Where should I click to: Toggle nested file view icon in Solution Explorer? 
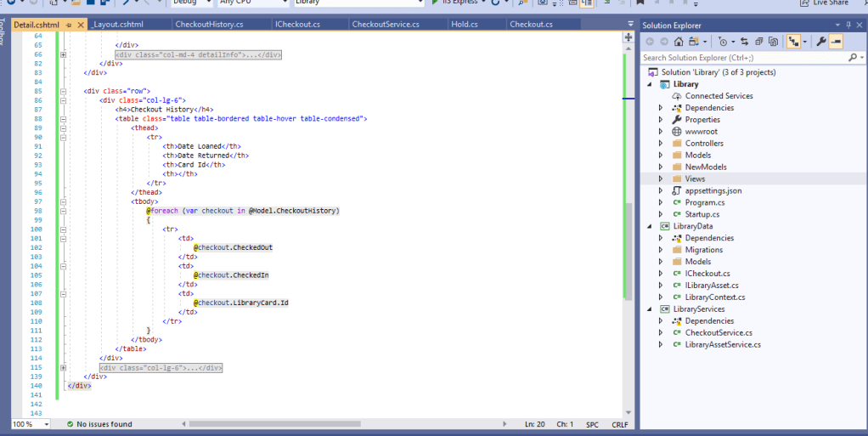794,42
